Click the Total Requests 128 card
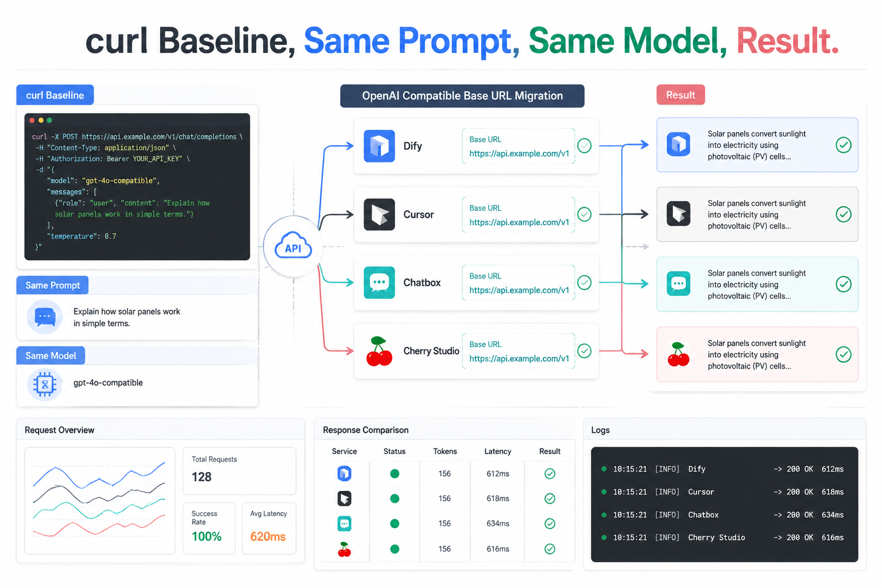882x588 pixels. (239, 471)
